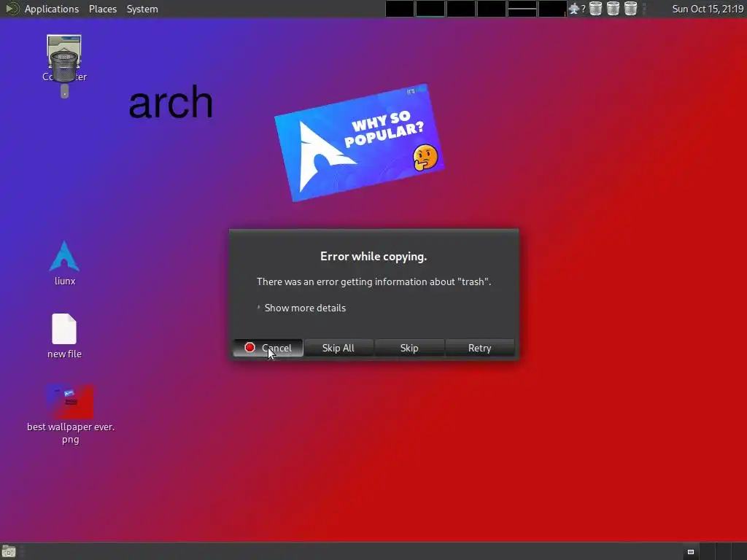Open the Places menu

103,9
